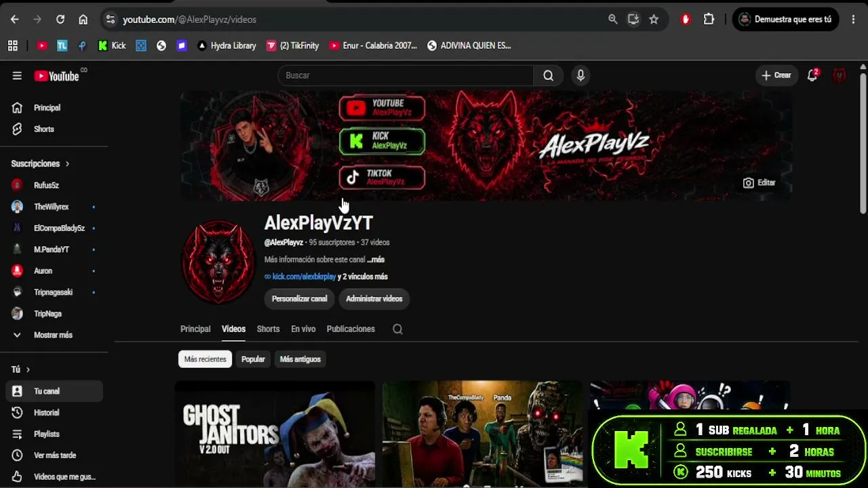Click the AlexPlayVz wolf channel avatar
The image size is (868, 488).
point(218,262)
